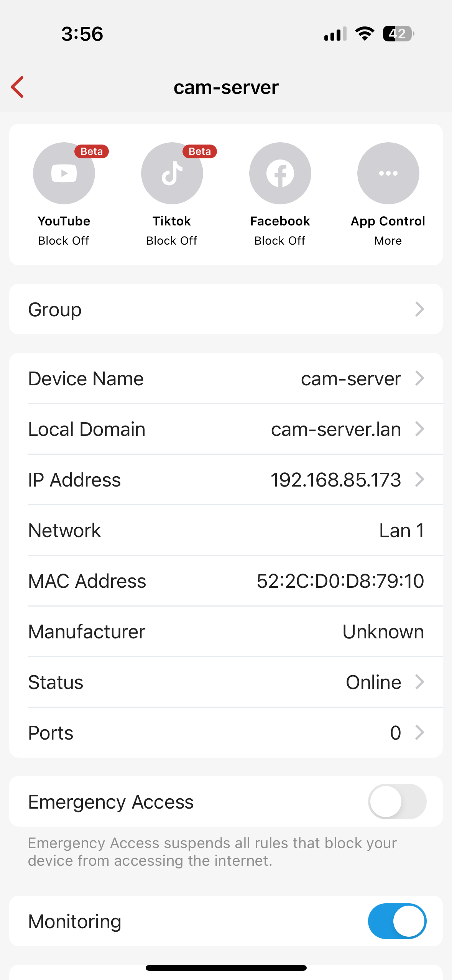Turn off the Monitoring switch
This screenshot has width=452, height=980.
click(397, 921)
